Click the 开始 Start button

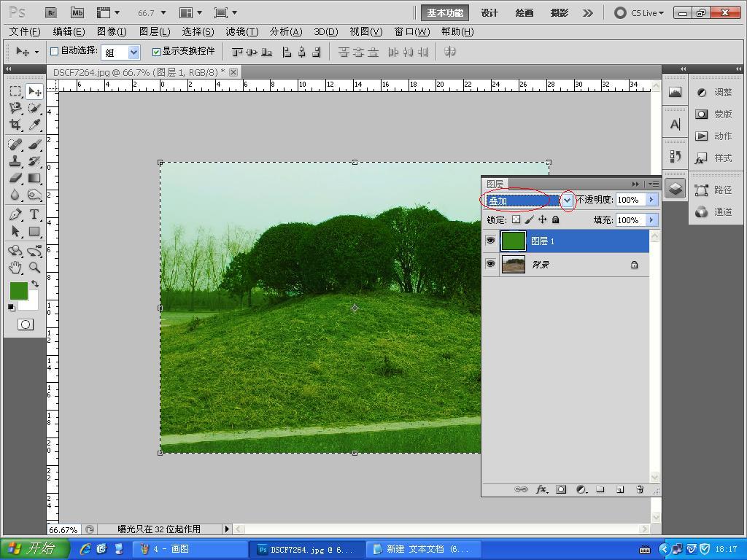click(x=34, y=549)
